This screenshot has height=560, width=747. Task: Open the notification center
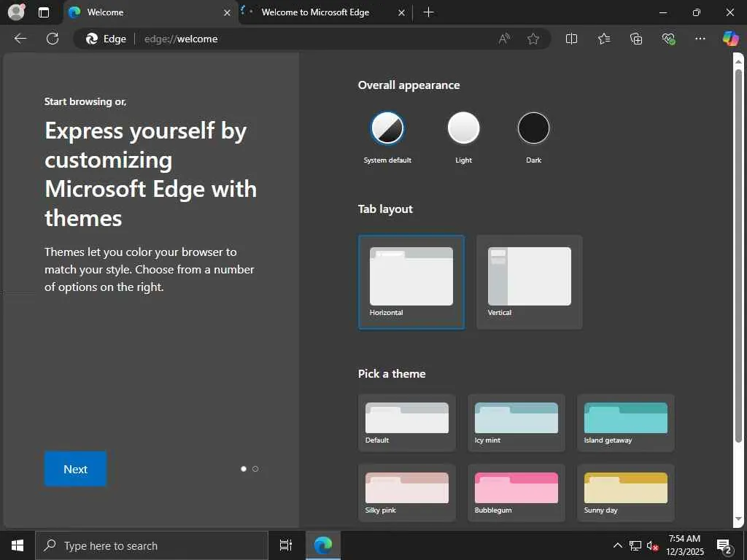[x=724, y=546]
